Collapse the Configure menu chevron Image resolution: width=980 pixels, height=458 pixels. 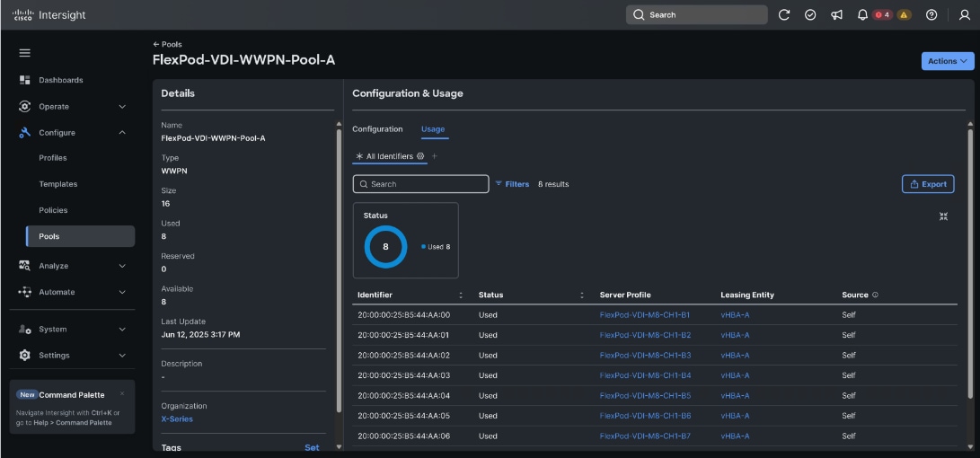[x=122, y=133]
